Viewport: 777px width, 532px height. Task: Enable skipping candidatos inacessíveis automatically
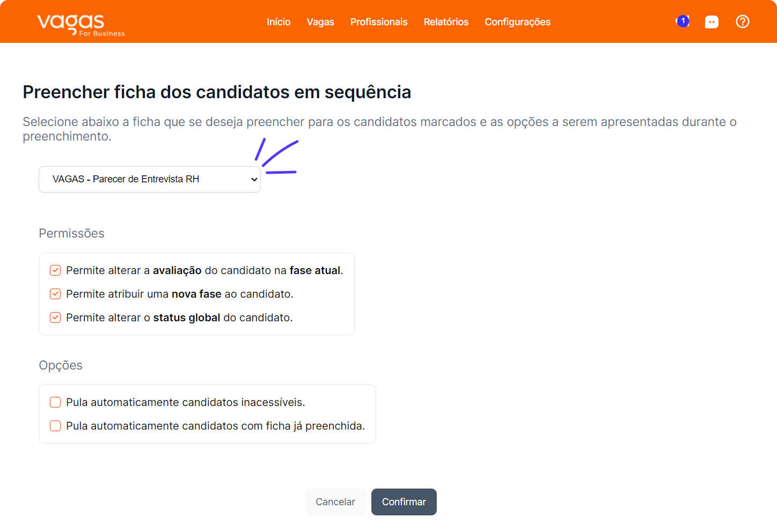[x=55, y=402]
